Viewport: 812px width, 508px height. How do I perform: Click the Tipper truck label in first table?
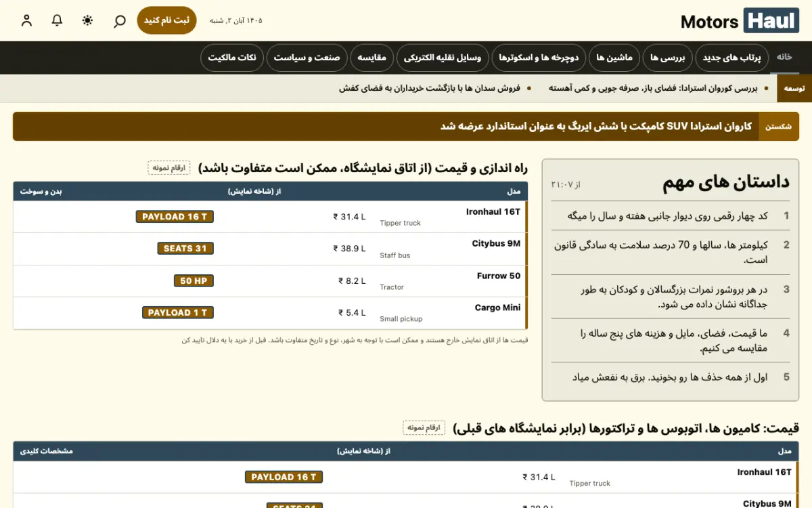point(400,223)
